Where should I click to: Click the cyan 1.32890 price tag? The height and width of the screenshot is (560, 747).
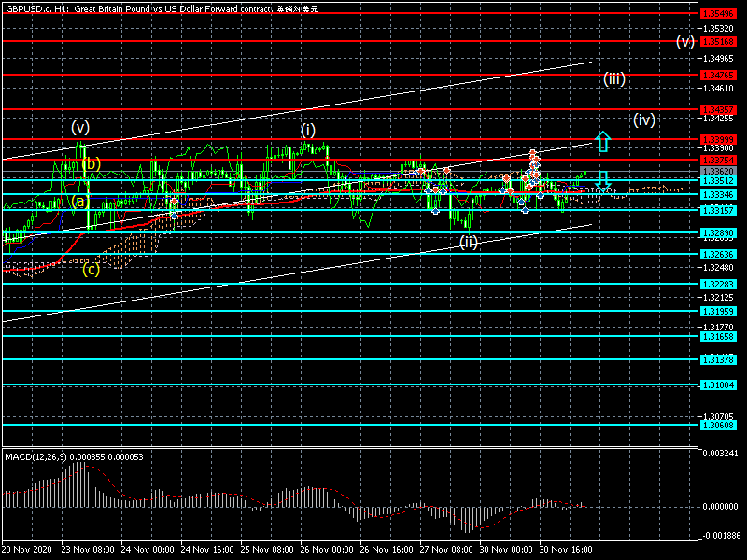point(718,232)
